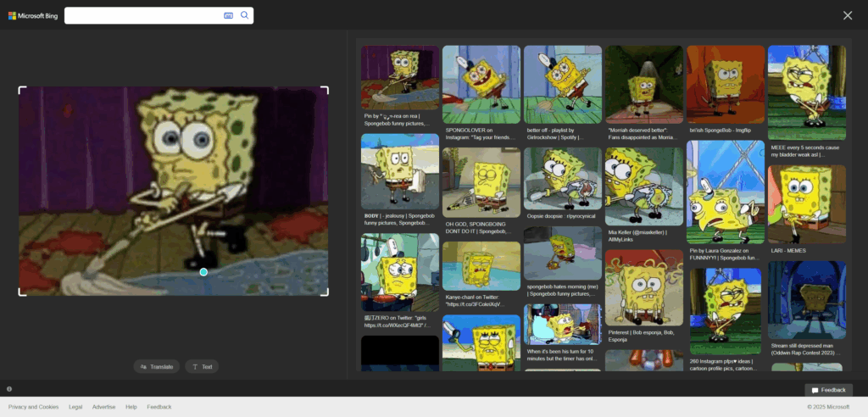
Task: Open the Advertise footer link
Action: pyautogui.click(x=104, y=407)
